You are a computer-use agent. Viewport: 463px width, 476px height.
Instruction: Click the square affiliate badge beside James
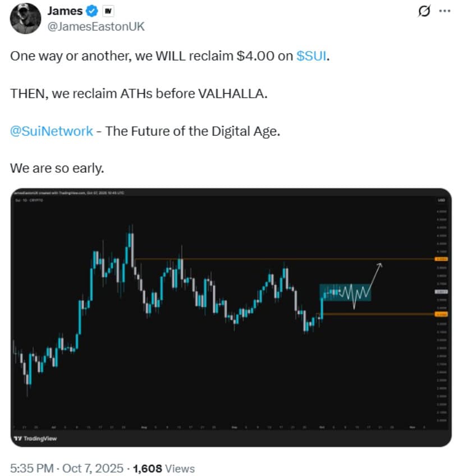(108, 10)
